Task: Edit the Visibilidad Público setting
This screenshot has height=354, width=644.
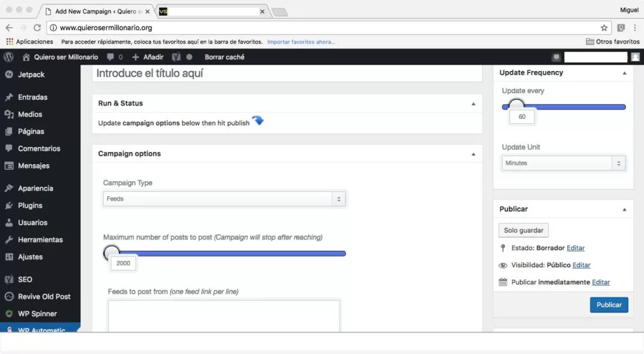Action: point(581,265)
